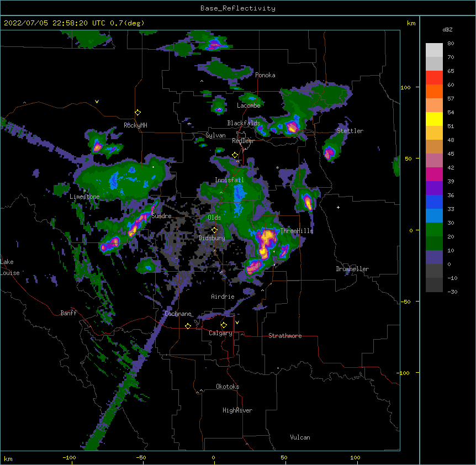Click the HighRiver label
476x465 pixels.
237,410
